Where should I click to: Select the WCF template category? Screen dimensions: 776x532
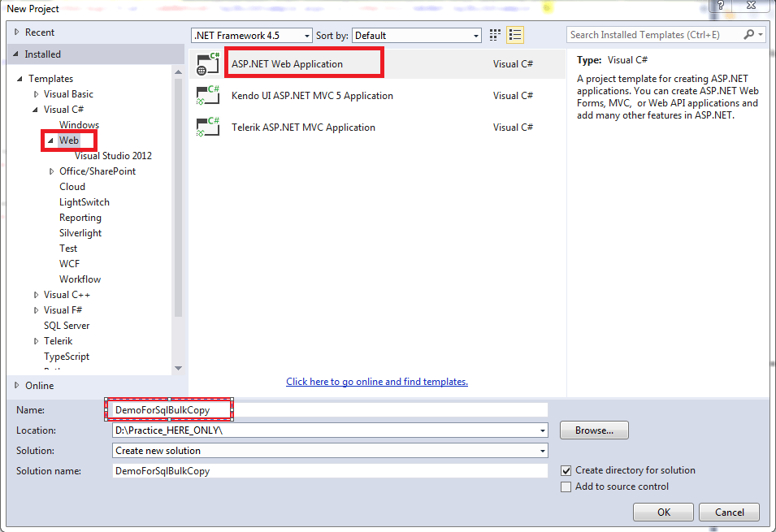69,264
